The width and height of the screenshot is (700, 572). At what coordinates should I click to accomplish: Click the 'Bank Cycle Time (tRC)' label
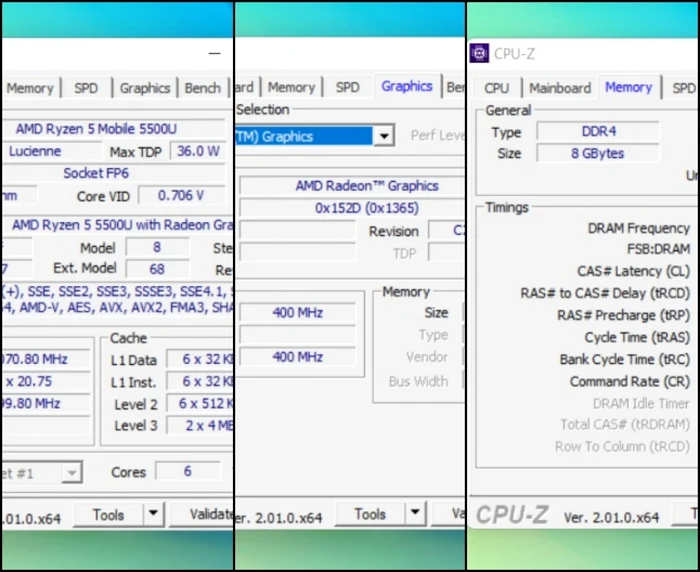tap(625, 359)
